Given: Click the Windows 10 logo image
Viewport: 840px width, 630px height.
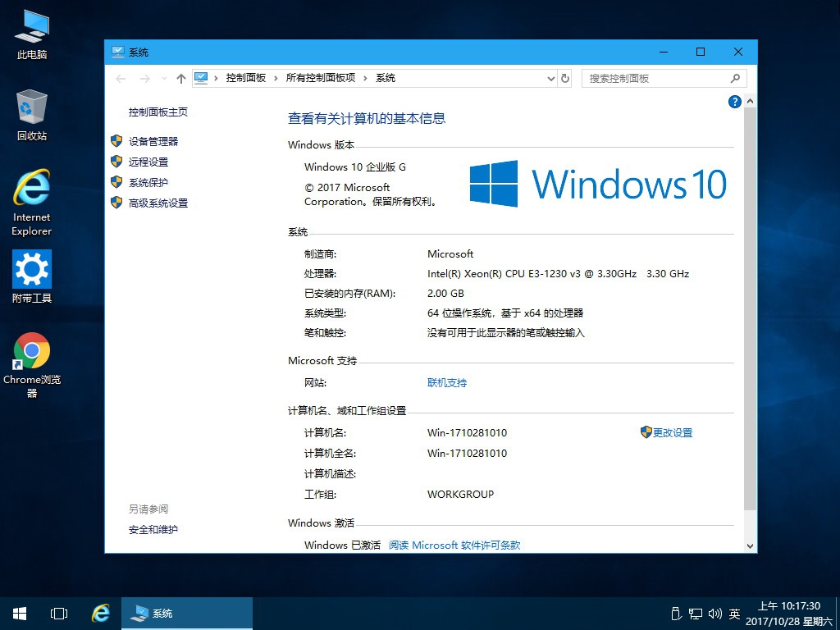Looking at the screenshot, I should click(598, 184).
